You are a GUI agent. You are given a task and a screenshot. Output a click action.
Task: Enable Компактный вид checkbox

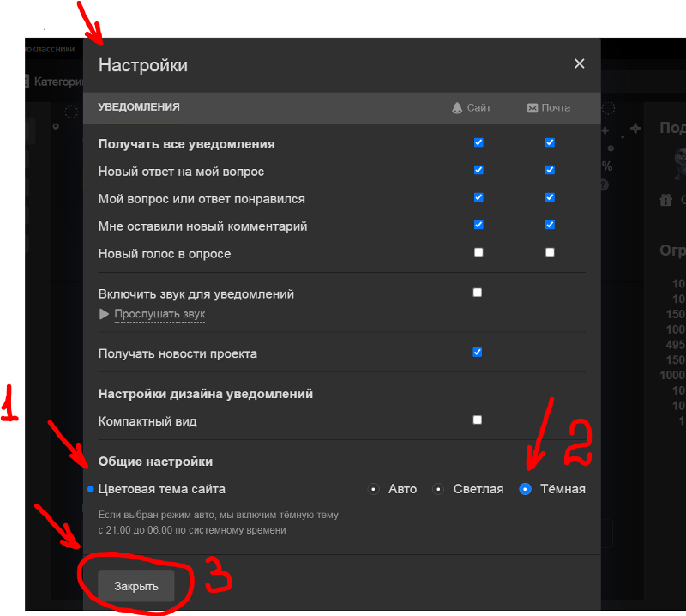coord(478,420)
